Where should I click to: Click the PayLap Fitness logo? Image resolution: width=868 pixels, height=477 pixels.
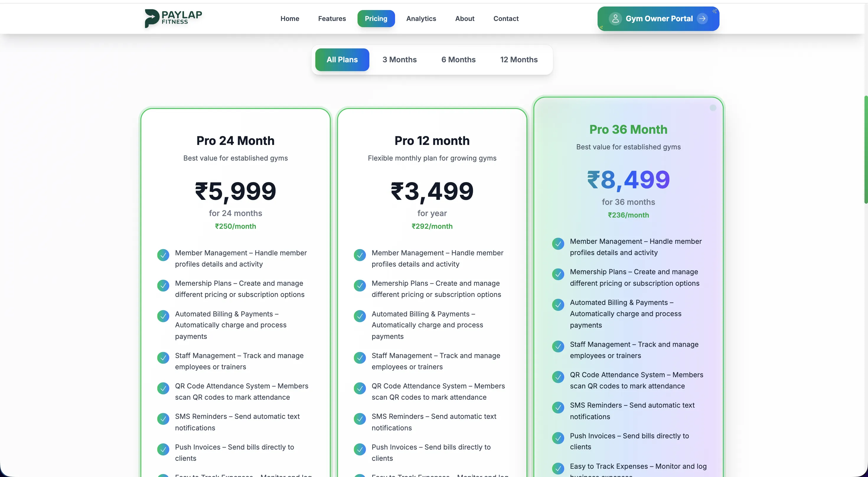point(173,19)
